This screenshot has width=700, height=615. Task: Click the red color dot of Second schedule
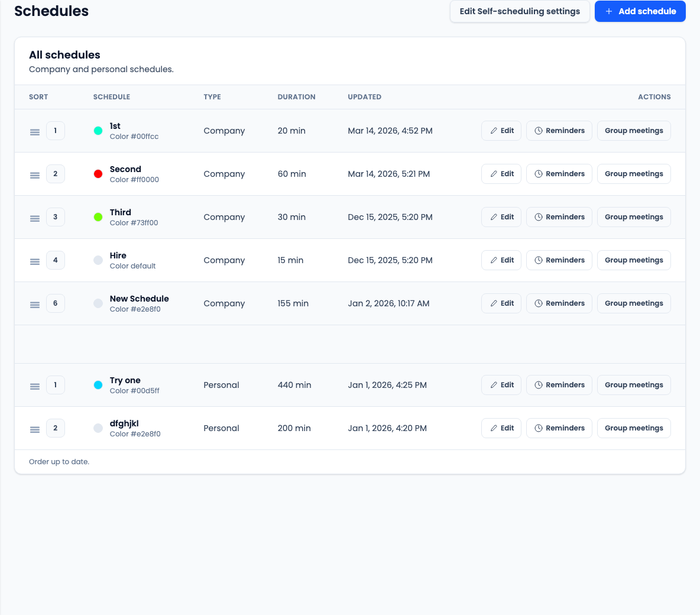(x=98, y=174)
